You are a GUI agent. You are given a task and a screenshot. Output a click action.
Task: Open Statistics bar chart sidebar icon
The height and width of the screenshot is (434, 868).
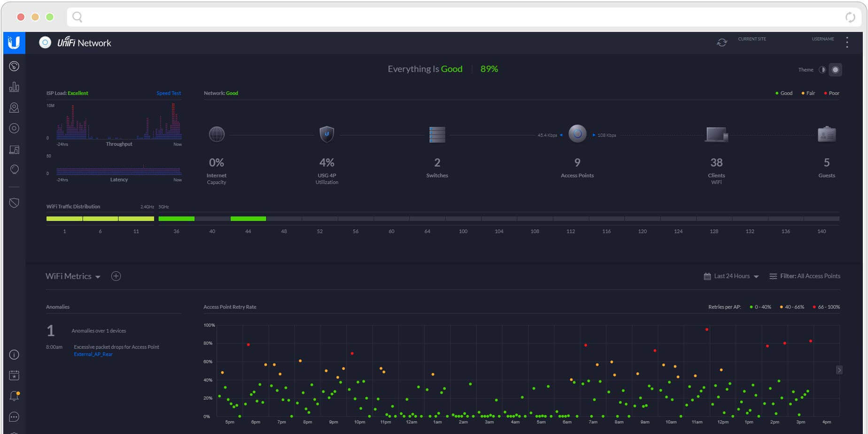[14, 87]
